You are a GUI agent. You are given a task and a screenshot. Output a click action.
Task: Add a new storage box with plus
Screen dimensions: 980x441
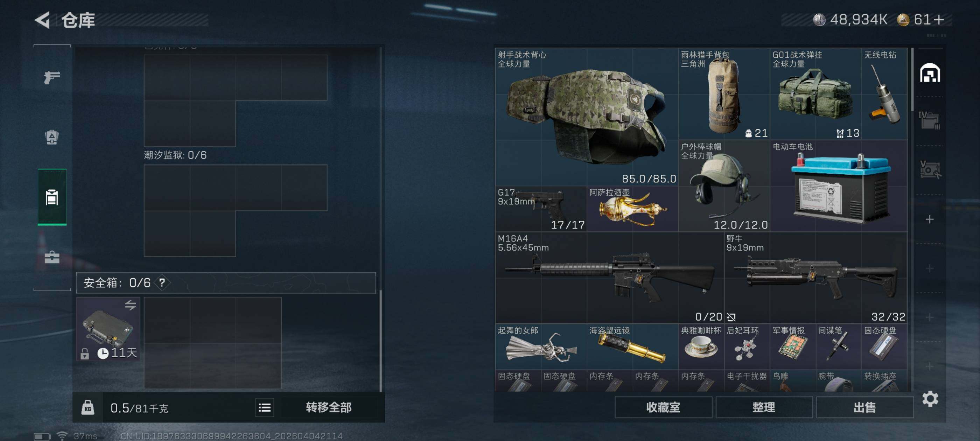[929, 219]
